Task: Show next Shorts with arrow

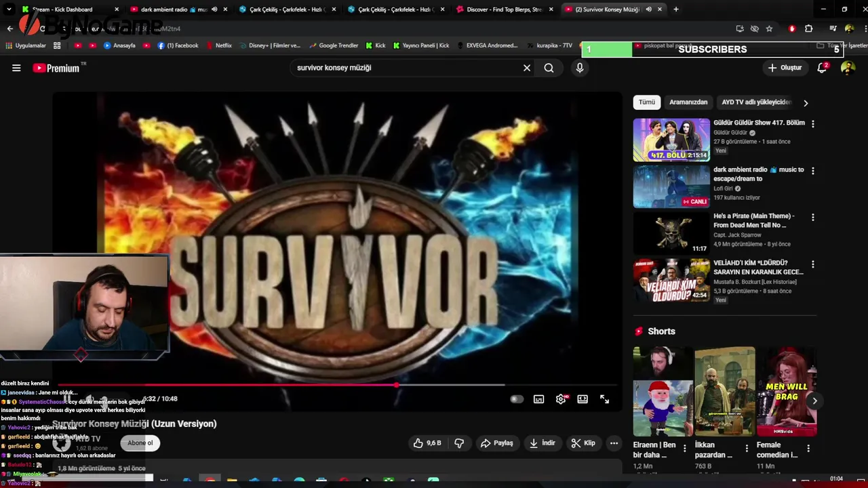Action: (814, 401)
